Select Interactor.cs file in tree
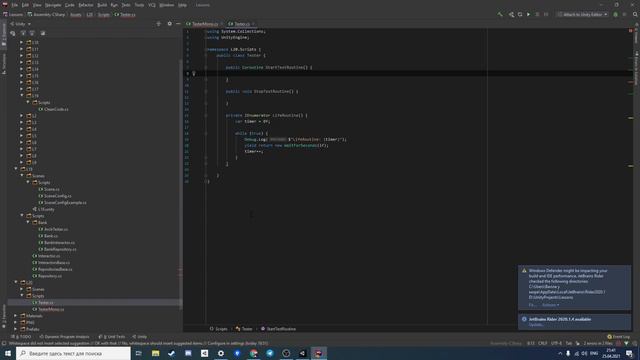640x360 pixels. pos(46,256)
